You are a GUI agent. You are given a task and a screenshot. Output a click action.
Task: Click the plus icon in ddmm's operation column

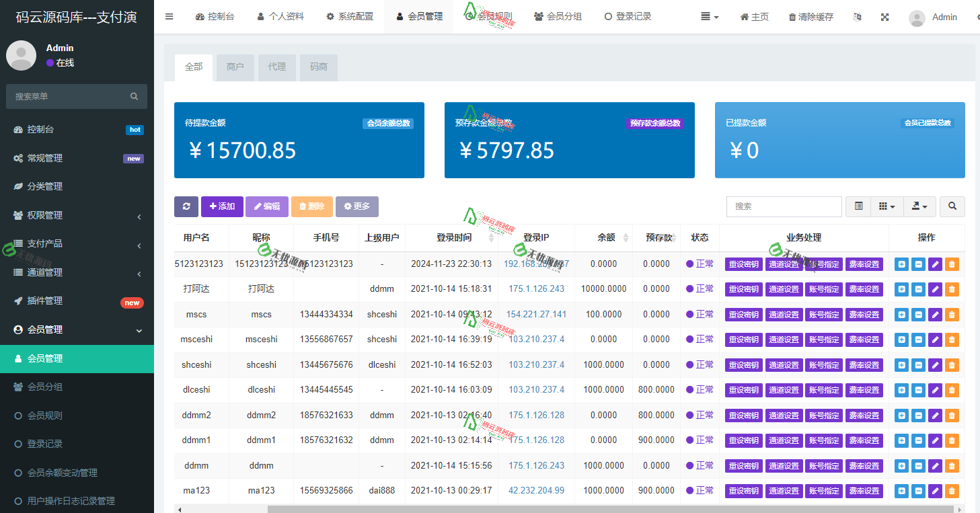(901, 465)
